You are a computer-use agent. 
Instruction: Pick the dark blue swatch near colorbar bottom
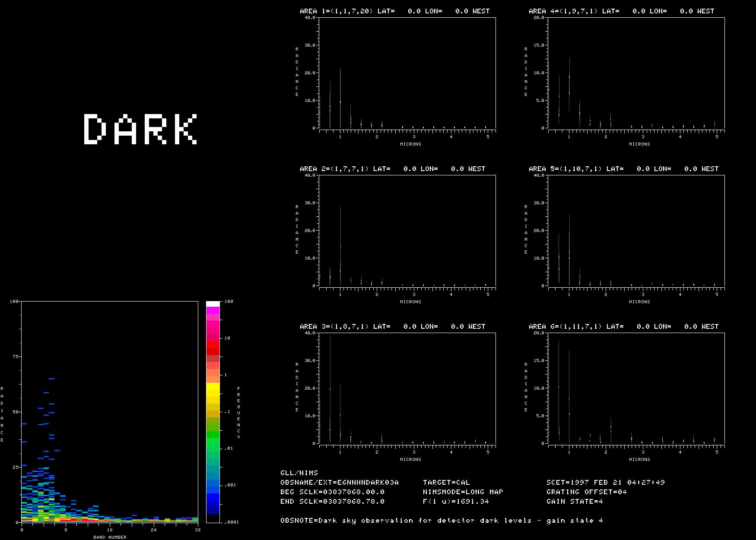point(213,510)
